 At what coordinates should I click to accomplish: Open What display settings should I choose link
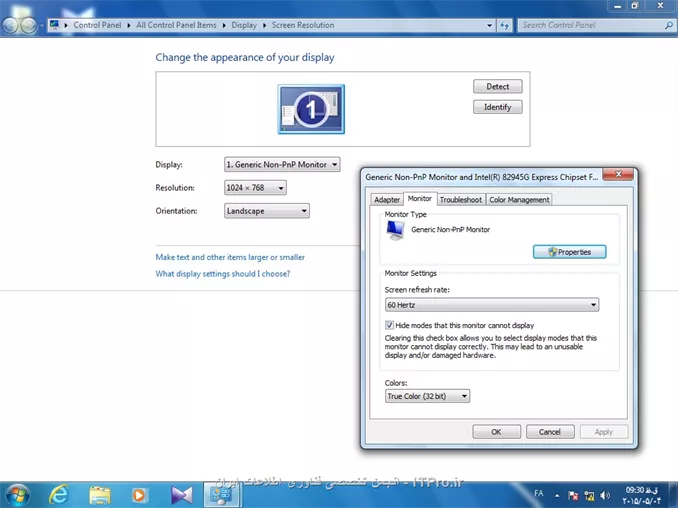pos(223,274)
